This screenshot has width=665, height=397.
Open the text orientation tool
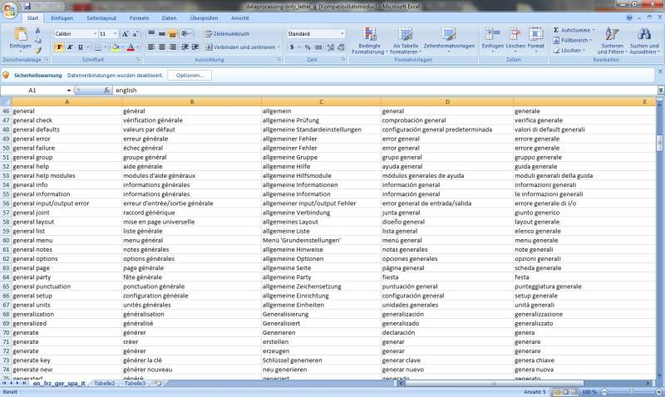point(185,34)
